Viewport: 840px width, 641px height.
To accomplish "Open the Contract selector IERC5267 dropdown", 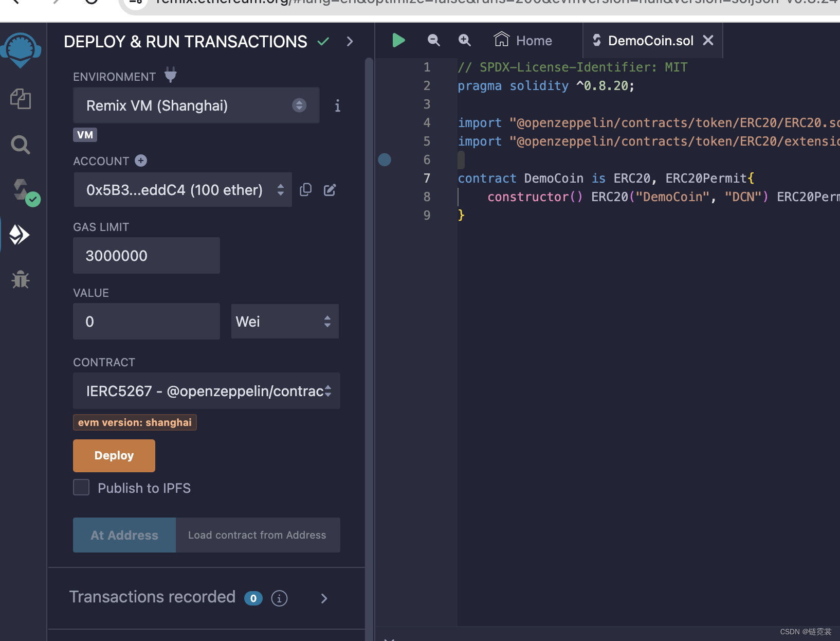I will (x=207, y=391).
